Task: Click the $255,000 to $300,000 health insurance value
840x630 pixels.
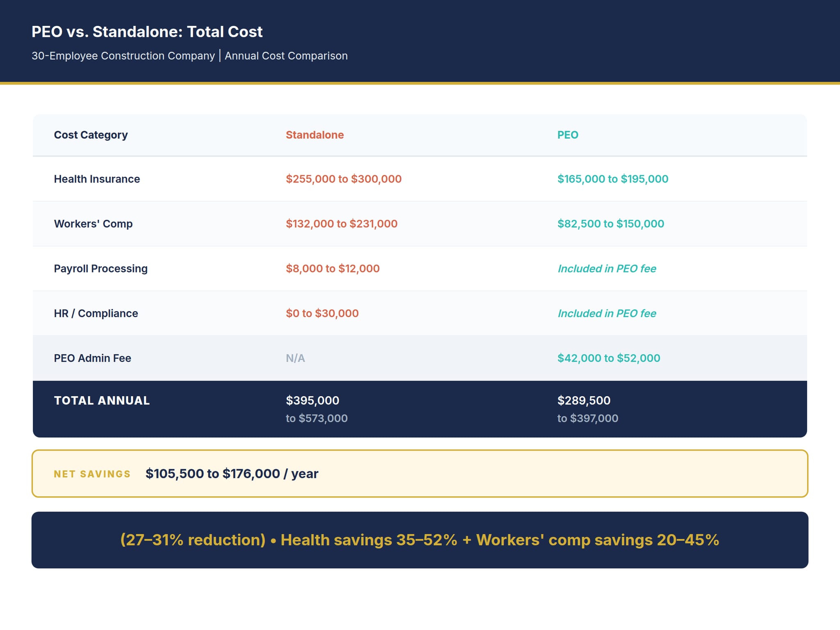Action: tap(344, 179)
